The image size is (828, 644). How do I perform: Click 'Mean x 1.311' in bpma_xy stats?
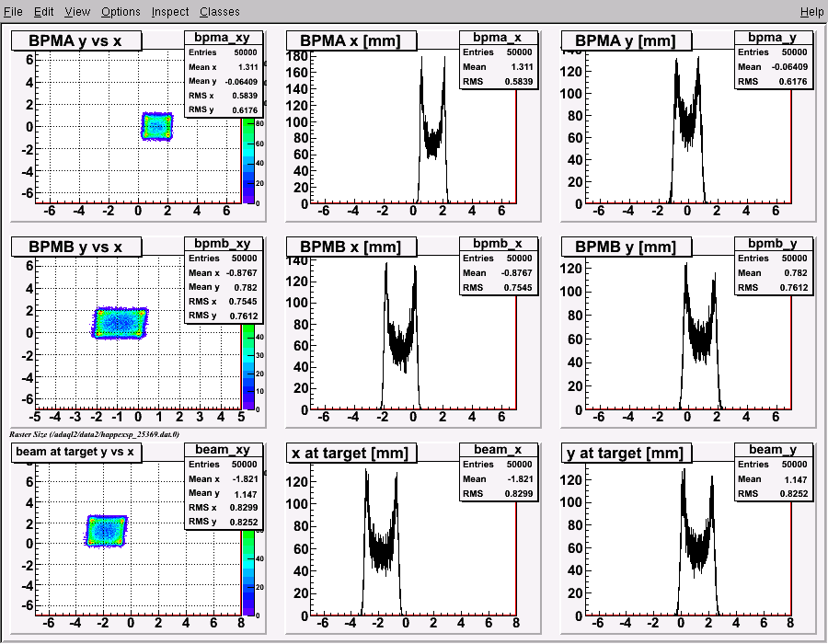click(x=223, y=67)
